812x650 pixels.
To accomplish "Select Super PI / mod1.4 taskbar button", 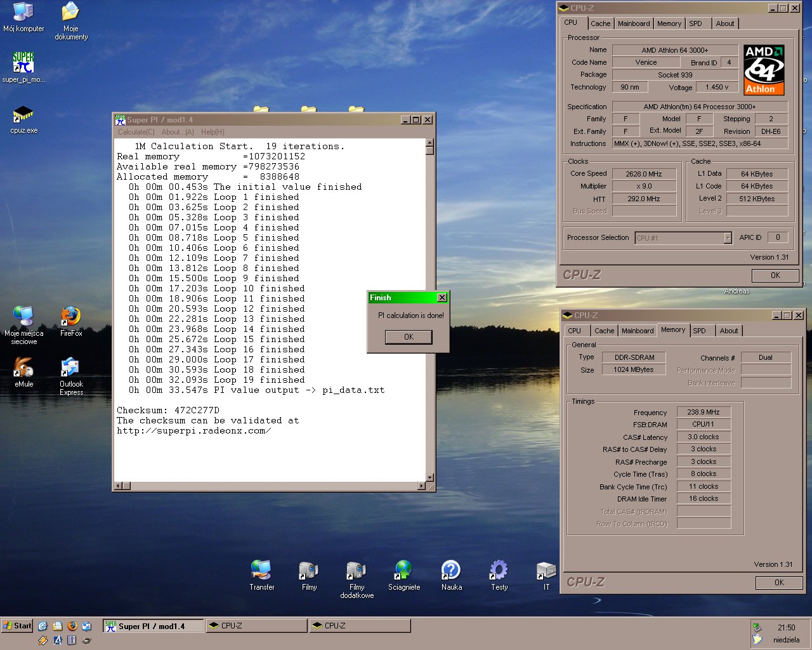I will pos(153,626).
